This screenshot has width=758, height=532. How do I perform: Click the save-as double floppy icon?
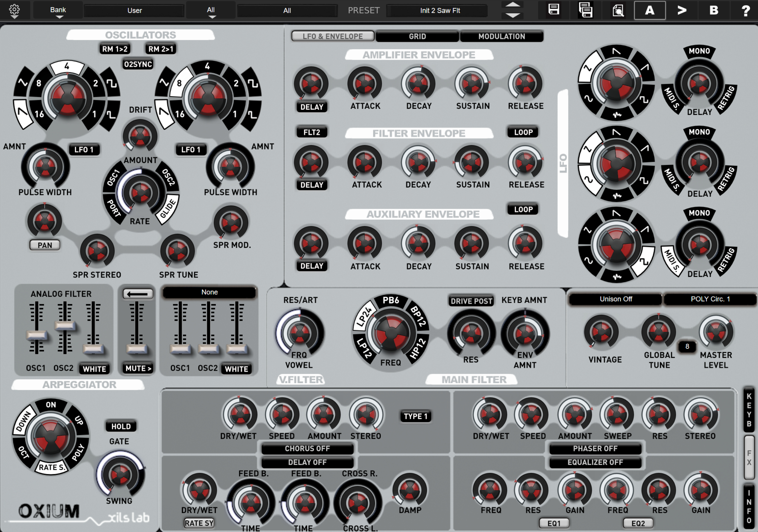[x=585, y=10]
